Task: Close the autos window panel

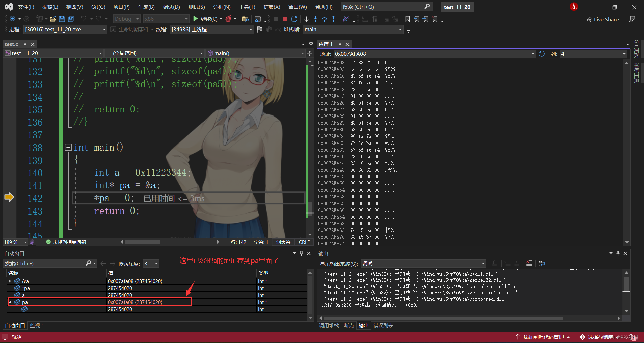Action: click(309, 253)
